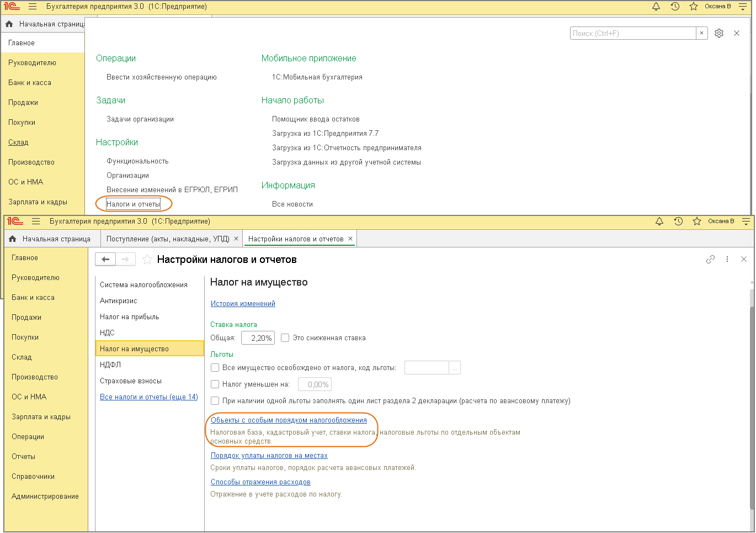The width and height of the screenshot is (756, 533).
Task: Switch to Настройки налогов и отчетов tab
Action: tap(296, 239)
